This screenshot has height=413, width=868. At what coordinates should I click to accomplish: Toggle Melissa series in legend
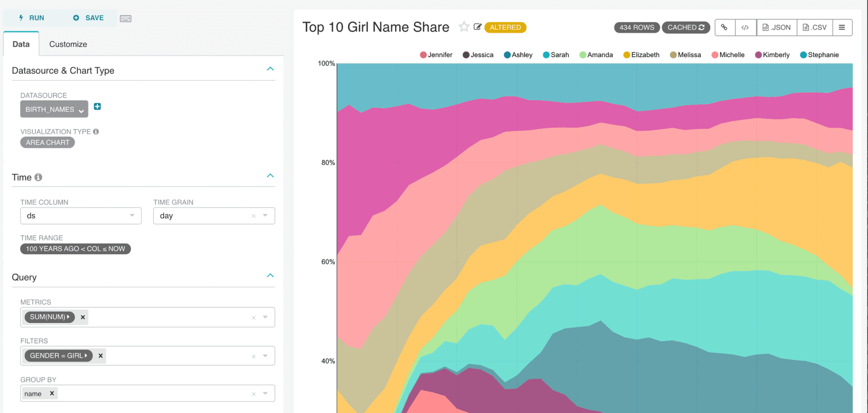coord(685,55)
